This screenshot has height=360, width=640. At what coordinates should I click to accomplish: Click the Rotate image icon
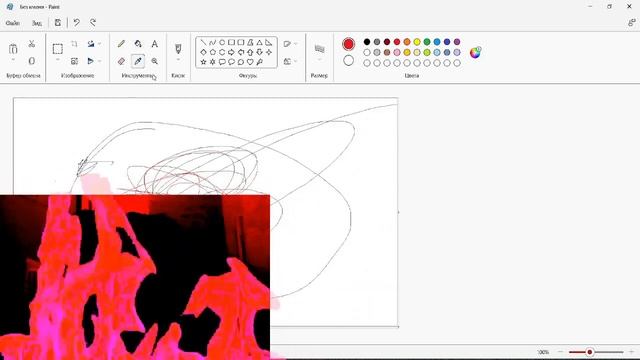91,44
